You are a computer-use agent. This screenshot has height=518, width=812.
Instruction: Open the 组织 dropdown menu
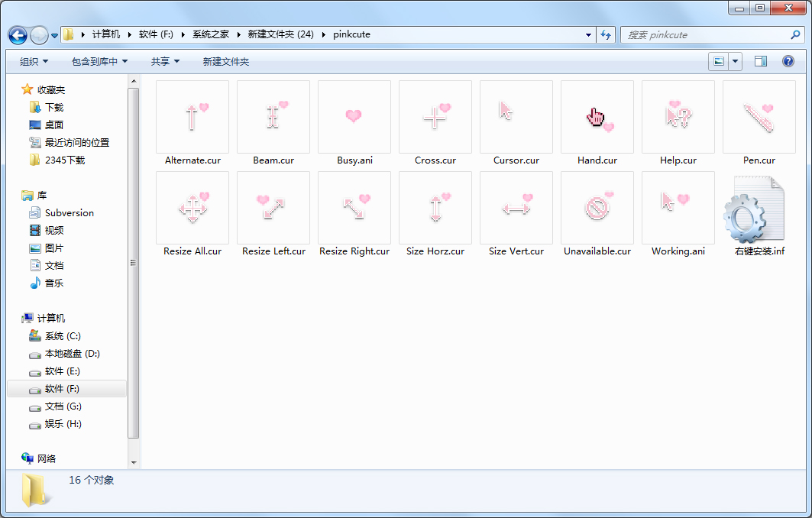(x=34, y=61)
